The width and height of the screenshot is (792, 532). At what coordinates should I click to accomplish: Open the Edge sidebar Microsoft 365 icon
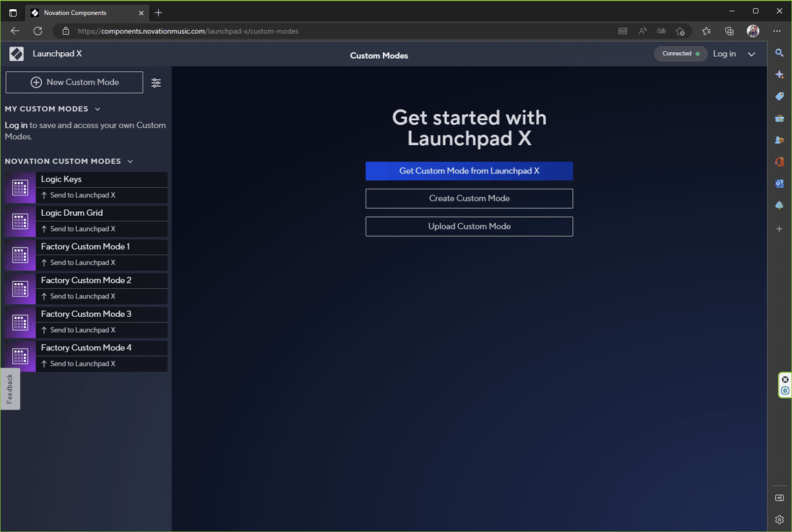[779, 162]
